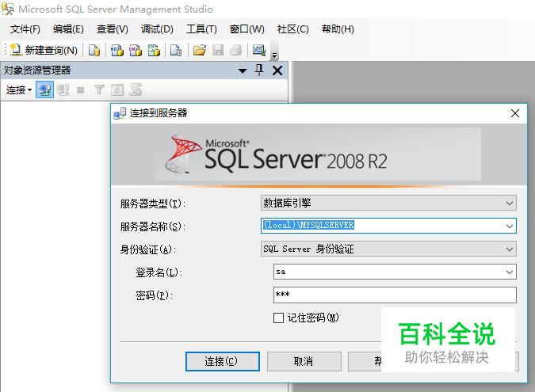
Task: Open the toolbar options overflow arrow
Action: coord(275,55)
